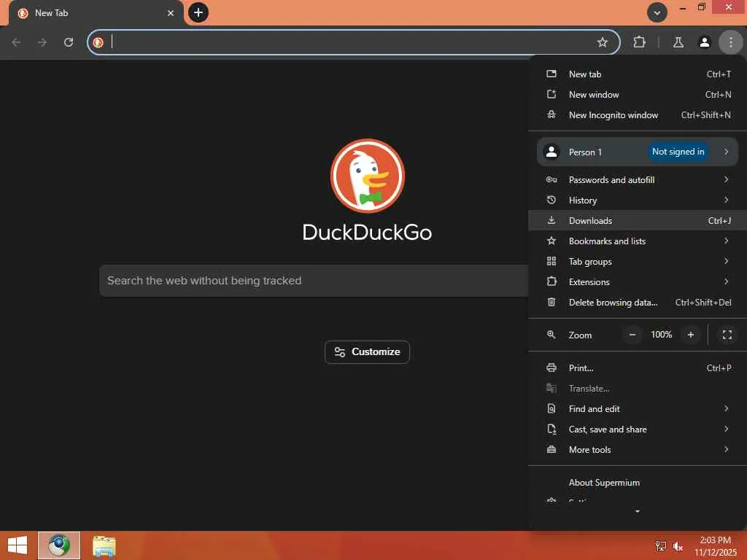The height and width of the screenshot is (560, 747).
Task: Click the muted volume tray icon
Action: click(x=678, y=546)
